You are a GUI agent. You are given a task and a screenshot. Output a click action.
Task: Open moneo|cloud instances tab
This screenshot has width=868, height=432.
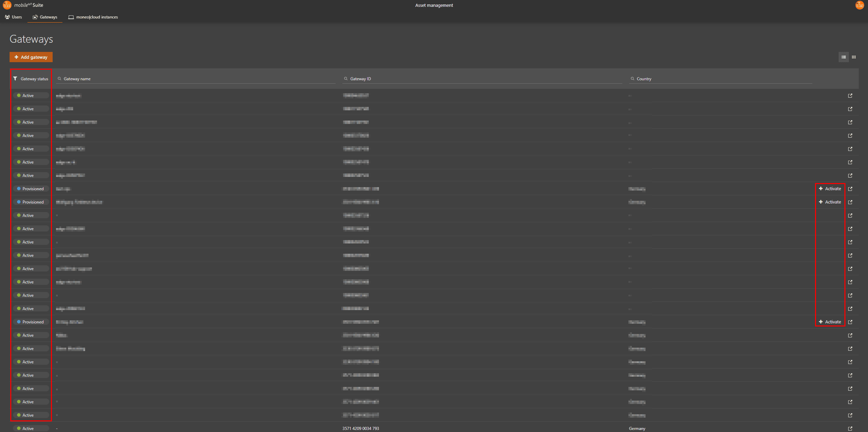(93, 17)
